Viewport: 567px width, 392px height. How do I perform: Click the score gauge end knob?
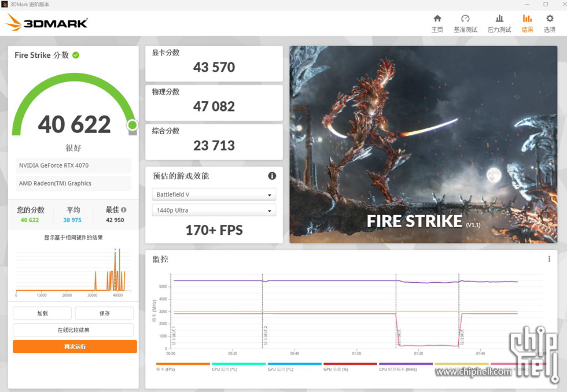[x=132, y=125]
